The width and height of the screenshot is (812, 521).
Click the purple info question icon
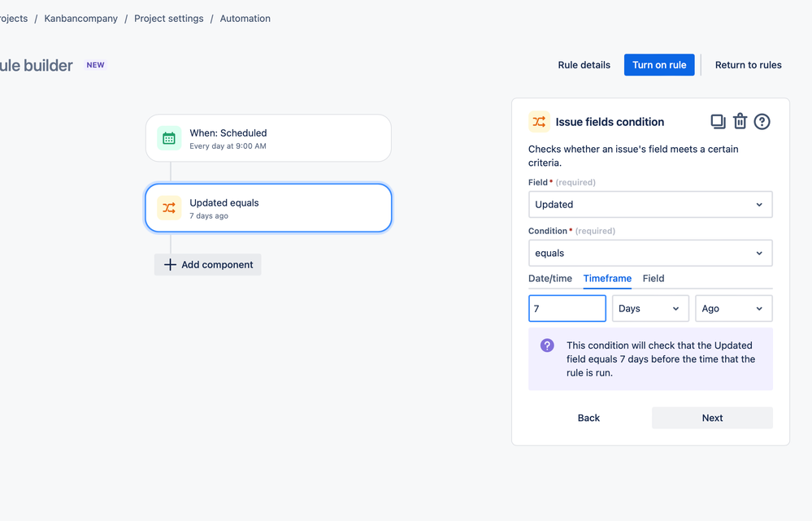[x=547, y=345]
